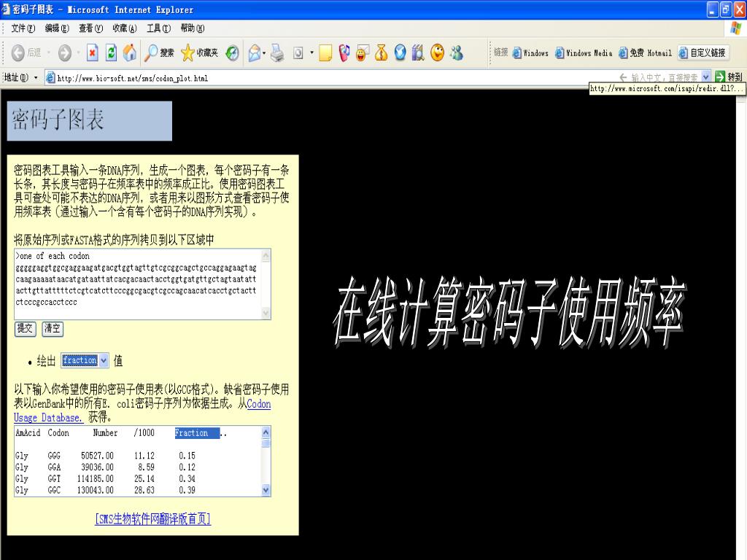
Task: Refresh the page with green arrows icon
Action: (111, 52)
